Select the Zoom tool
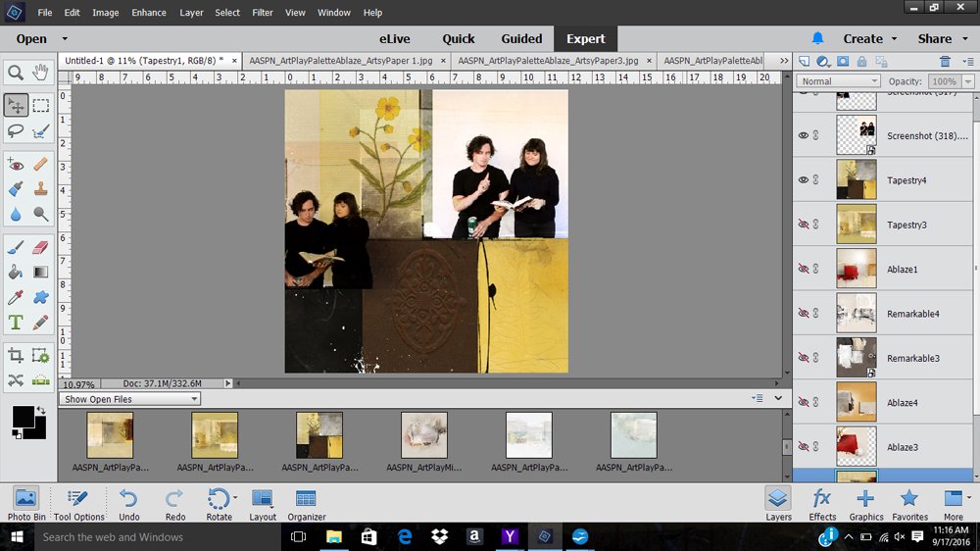The width and height of the screenshot is (980, 551). point(16,73)
